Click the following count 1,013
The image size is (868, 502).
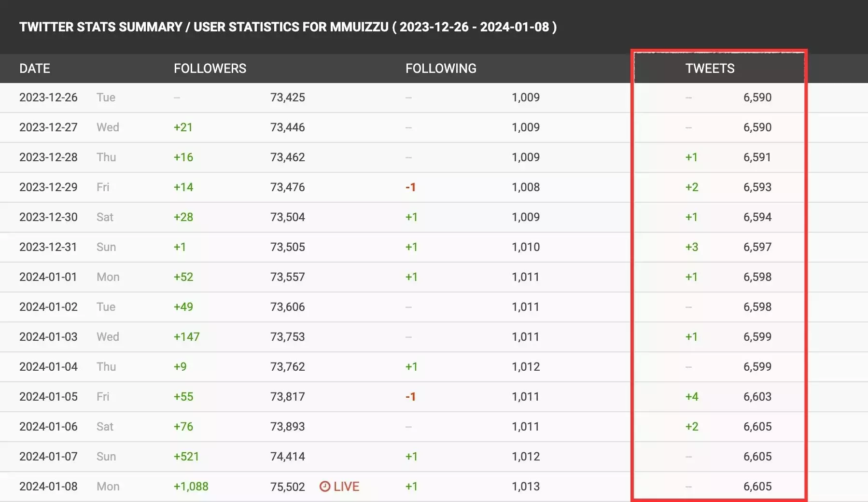coord(526,486)
